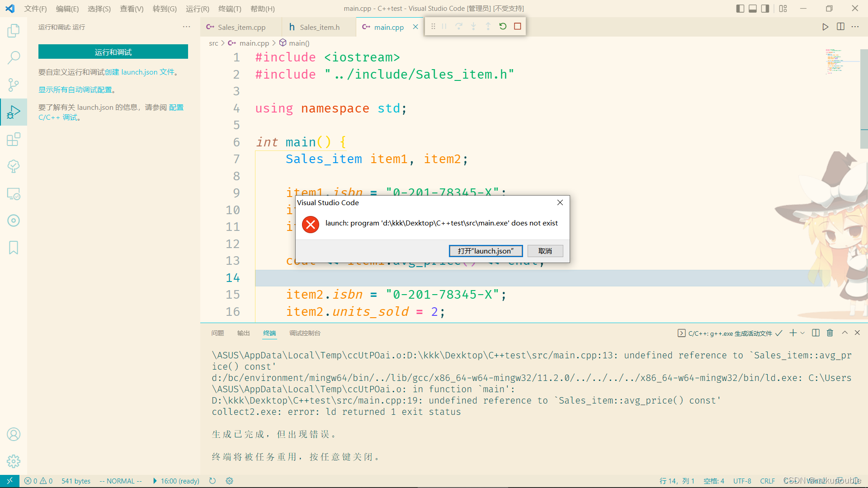Toggle the bottom panel layout button
Image resolution: width=868 pixels, height=488 pixels.
(x=753, y=9)
